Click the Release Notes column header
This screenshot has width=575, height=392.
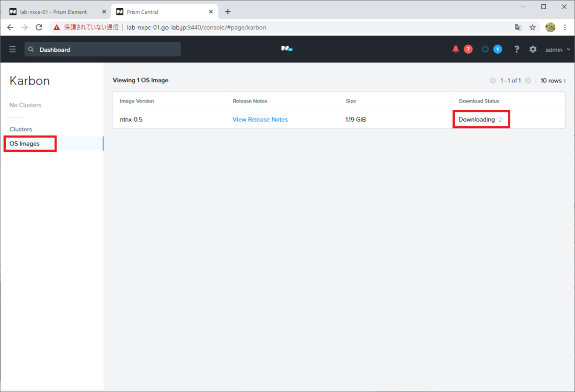tap(250, 101)
